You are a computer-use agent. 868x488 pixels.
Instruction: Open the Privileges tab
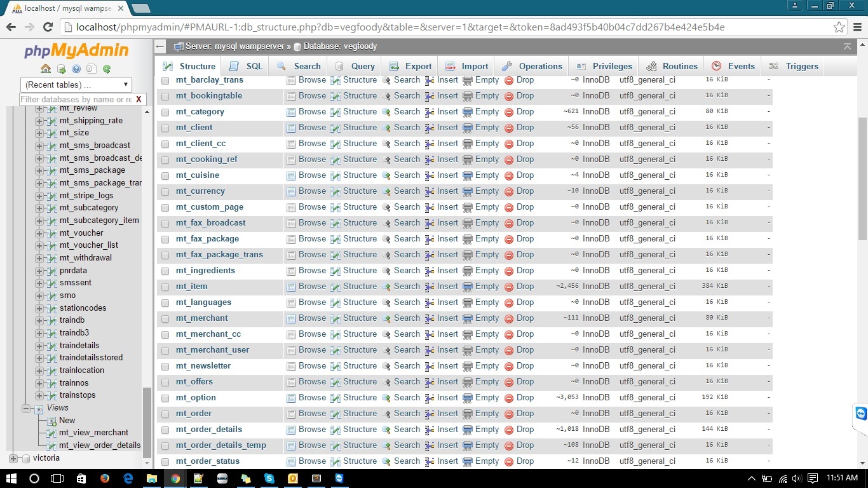pos(604,66)
